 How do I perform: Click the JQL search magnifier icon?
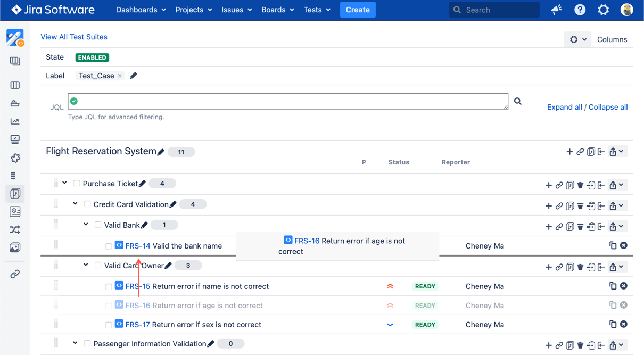[x=517, y=101]
